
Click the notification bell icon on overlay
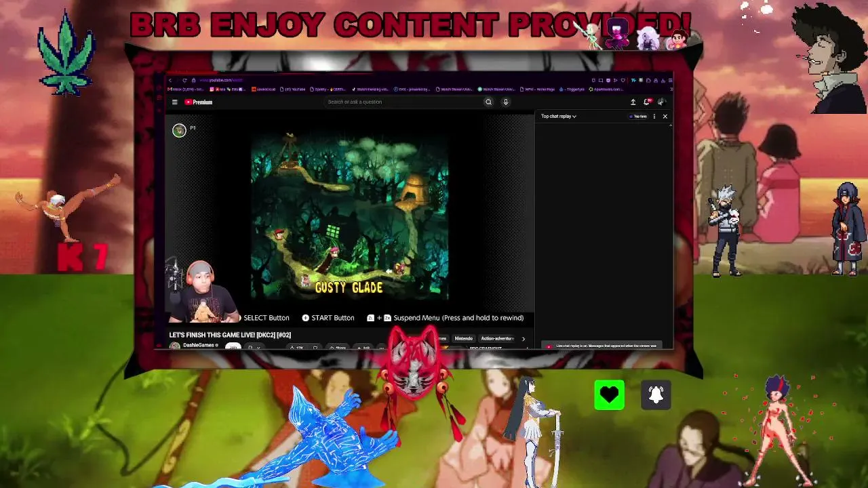tap(656, 395)
